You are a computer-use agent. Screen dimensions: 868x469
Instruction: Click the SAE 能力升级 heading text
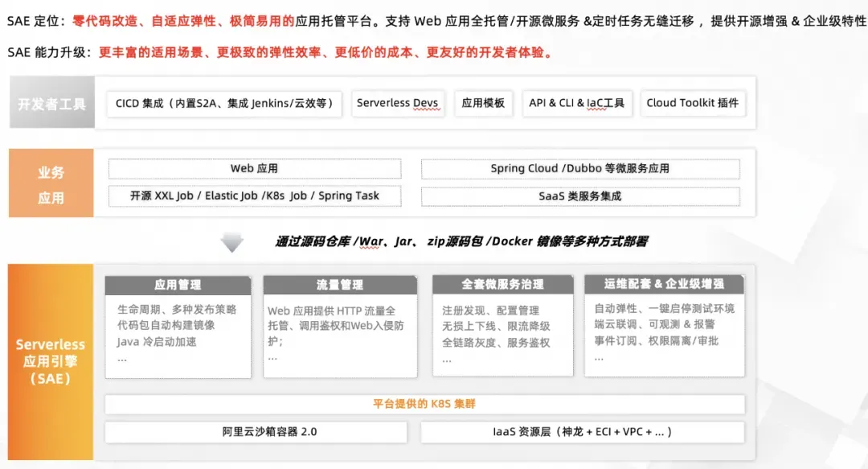pos(50,52)
